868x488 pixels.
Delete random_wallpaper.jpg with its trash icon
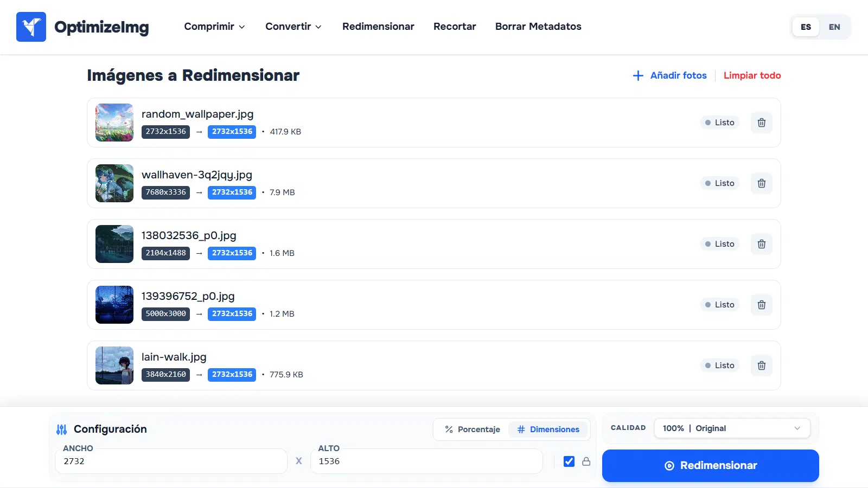click(x=762, y=123)
